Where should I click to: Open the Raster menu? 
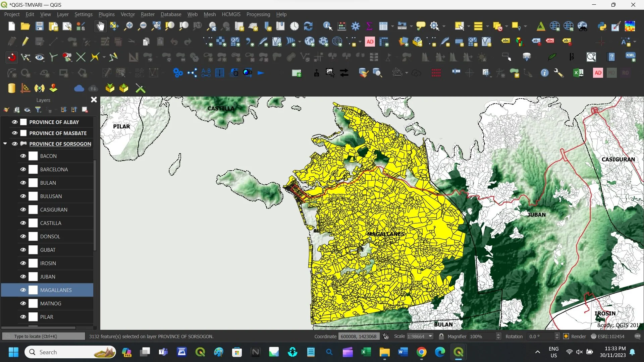pyautogui.click(x=148, y=14)
